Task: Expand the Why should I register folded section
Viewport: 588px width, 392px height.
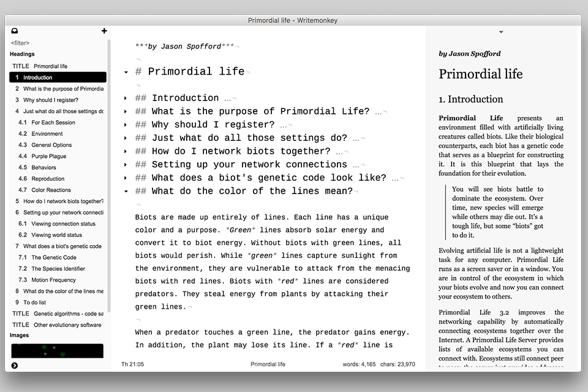Action: point(126,124)
